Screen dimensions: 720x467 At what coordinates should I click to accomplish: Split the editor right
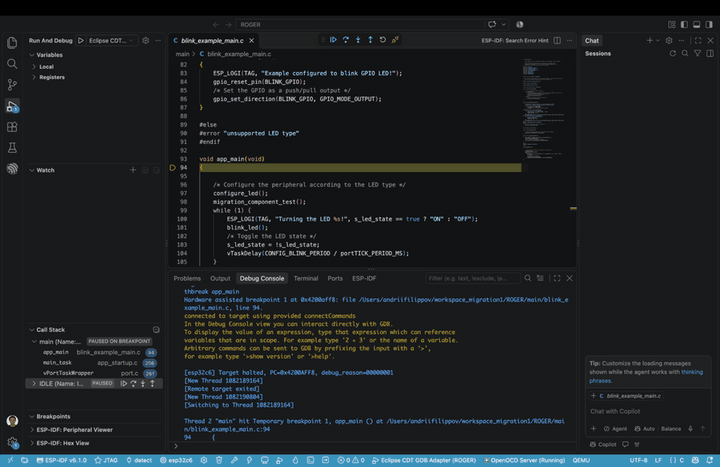557,40
